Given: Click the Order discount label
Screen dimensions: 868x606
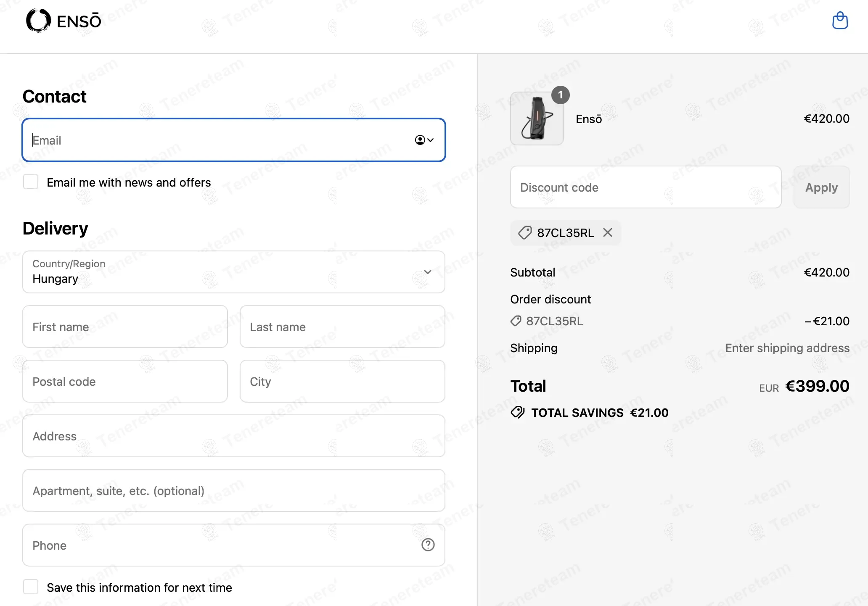Looking at the screenshot, I should (550, 299).
